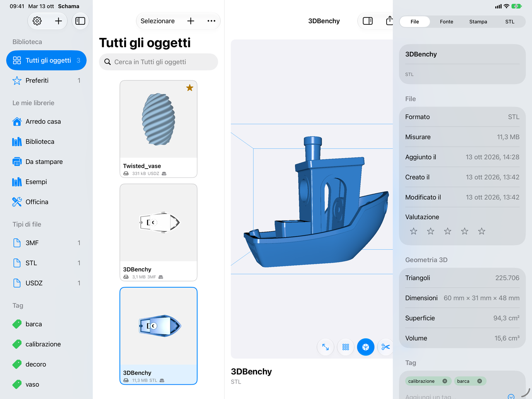
Task: Toggle favorite star on Twisted_vase thumbnail
Action: click(190, 88)
